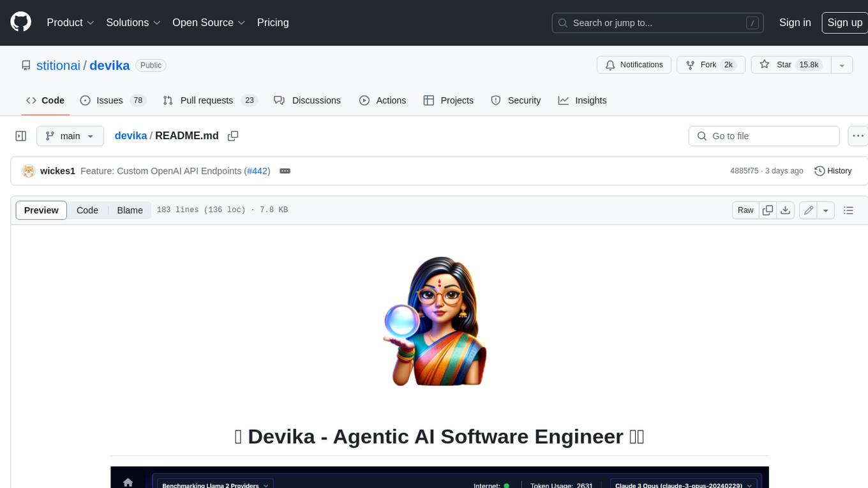This screenshot has height=488, width=868.
Task: Open the main branch selector
Action: [70, 136]
